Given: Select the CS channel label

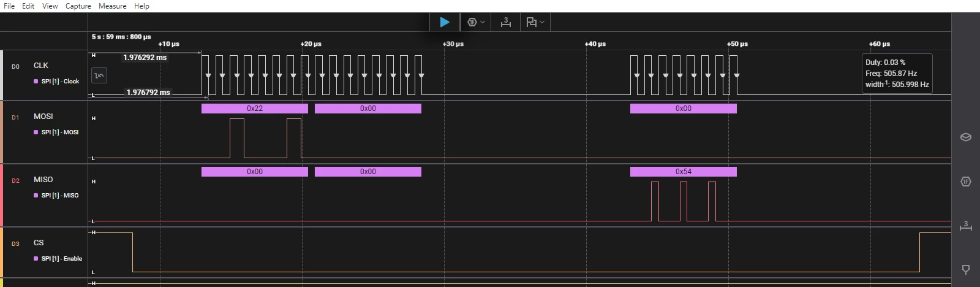Looking at the screenshot, I should (39, 243).
